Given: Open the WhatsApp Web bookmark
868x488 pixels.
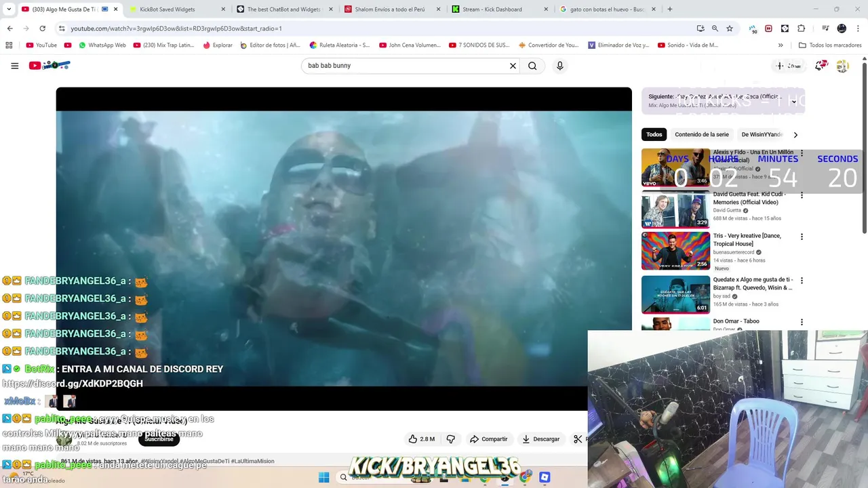Looking at the screenshot, I should click(102, 45).
